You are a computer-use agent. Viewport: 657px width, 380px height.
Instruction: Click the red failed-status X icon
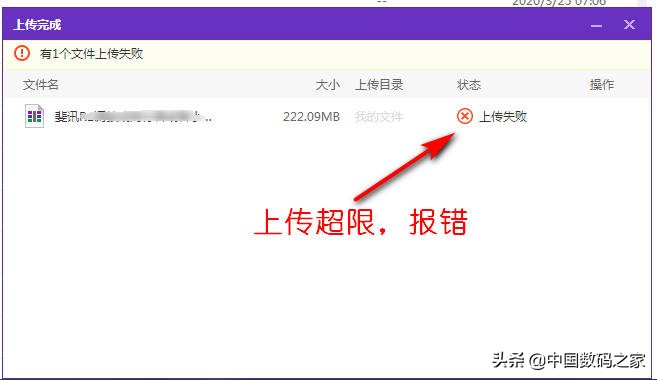465,116
